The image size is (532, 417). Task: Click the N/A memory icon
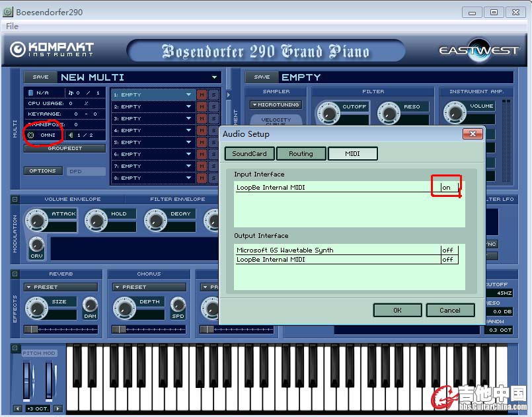pyautogui.click(x=30, y=93)
